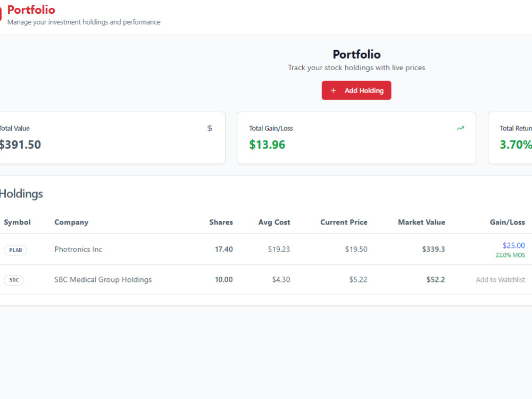Image resolution: width=532 pixels, height=399 pixels.
Task: Click the 22.0% MOS label
Action: [510, 255]
